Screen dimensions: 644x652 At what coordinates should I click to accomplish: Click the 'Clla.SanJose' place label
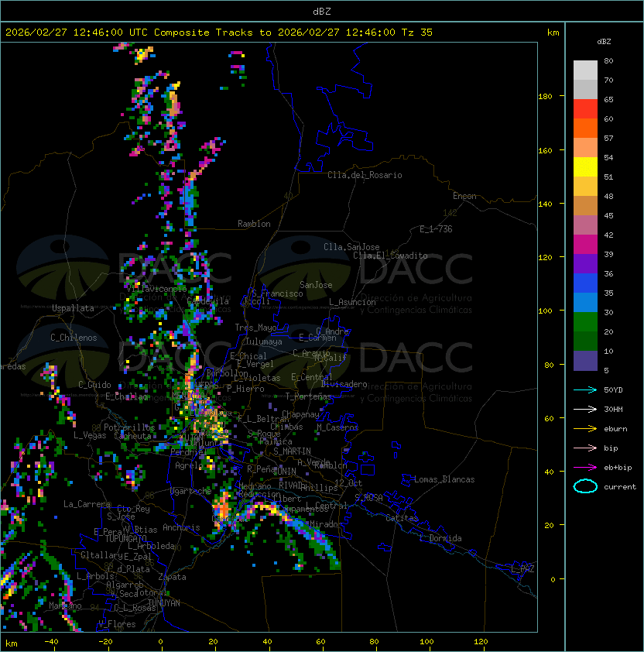351,247
